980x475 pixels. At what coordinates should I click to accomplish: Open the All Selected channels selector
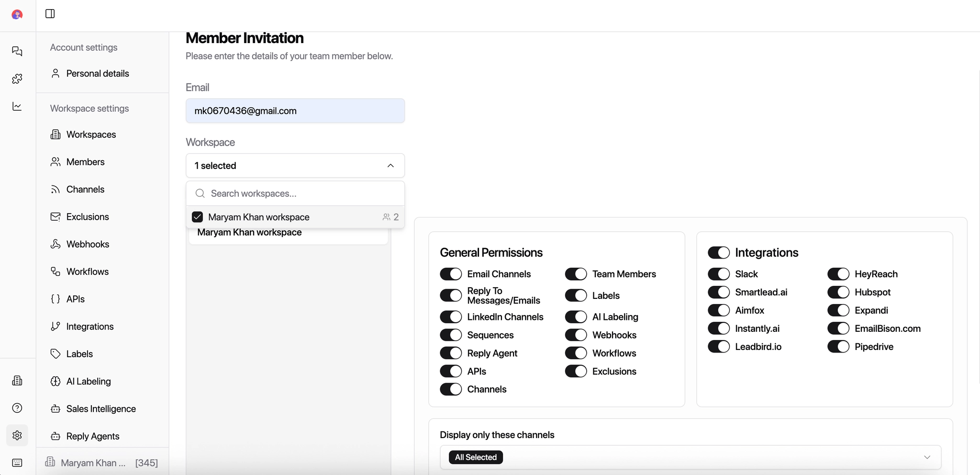475,457
